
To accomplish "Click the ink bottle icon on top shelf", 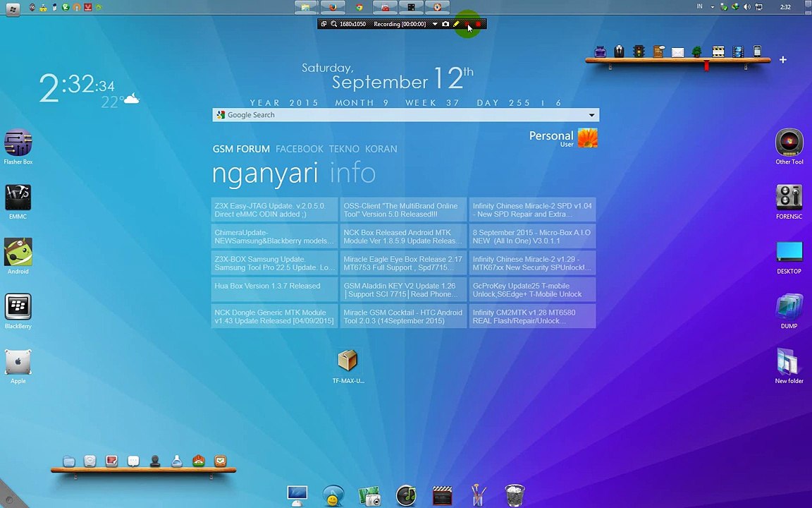I will [601, 52].
